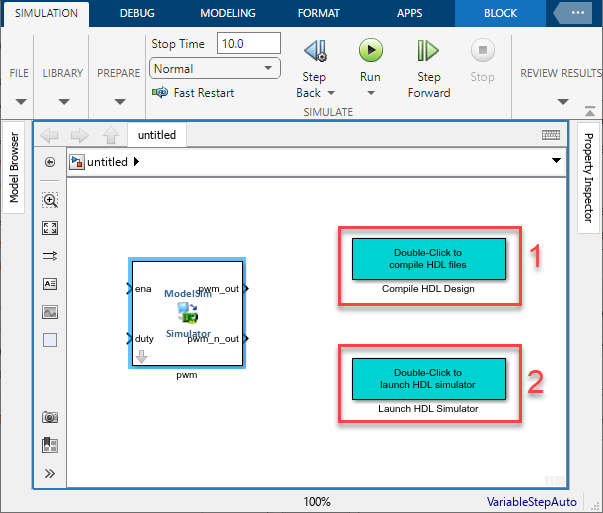This screenshot has width=603, height=513.
Task: Expand the PREPARE section dropdown
Action: (120, 102)
